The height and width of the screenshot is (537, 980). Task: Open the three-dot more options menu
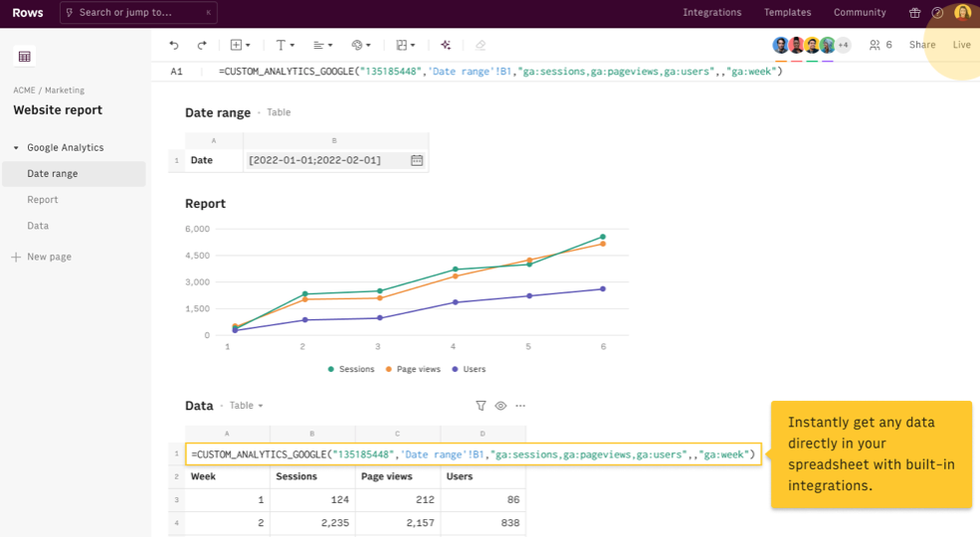[x=520, y=406]
